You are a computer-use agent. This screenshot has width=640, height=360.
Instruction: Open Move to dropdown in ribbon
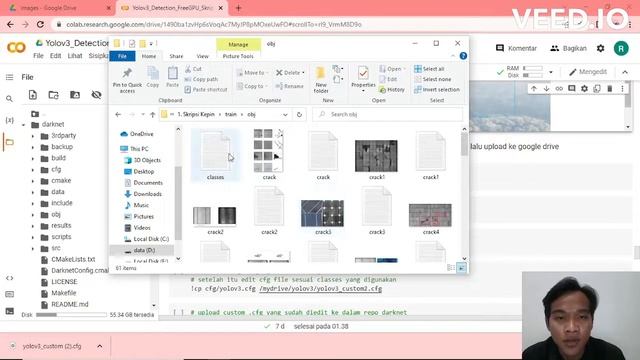[x=253, y=73]
